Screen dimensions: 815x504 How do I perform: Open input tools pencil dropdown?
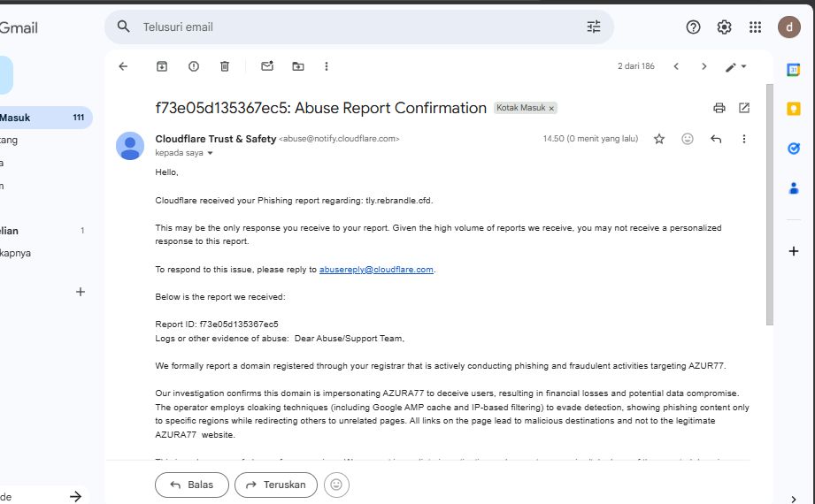735,67
